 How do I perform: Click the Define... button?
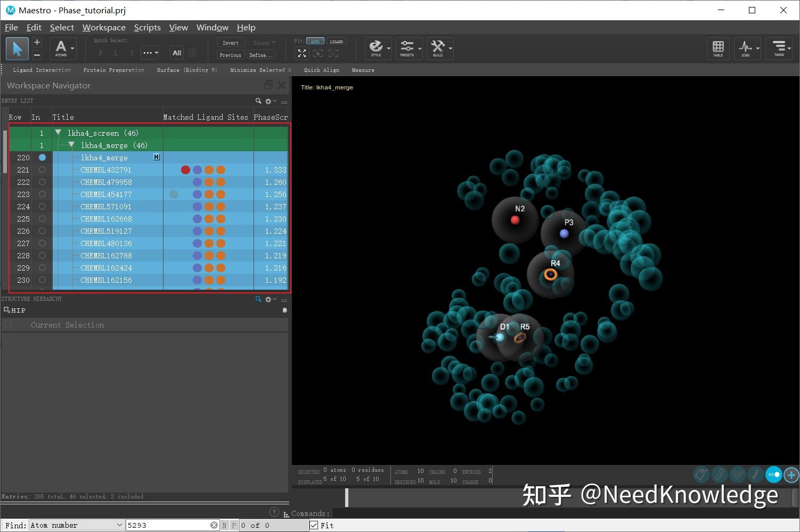click(260, 55)
